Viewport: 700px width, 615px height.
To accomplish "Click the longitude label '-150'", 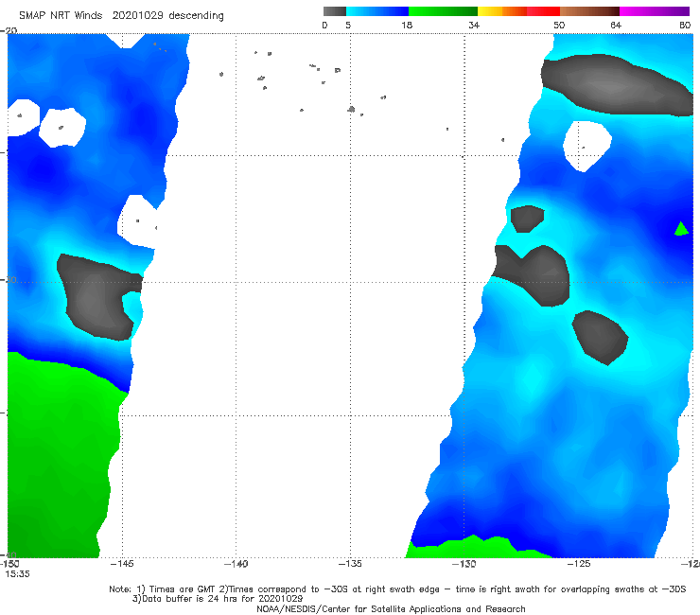I will [9, 564].
